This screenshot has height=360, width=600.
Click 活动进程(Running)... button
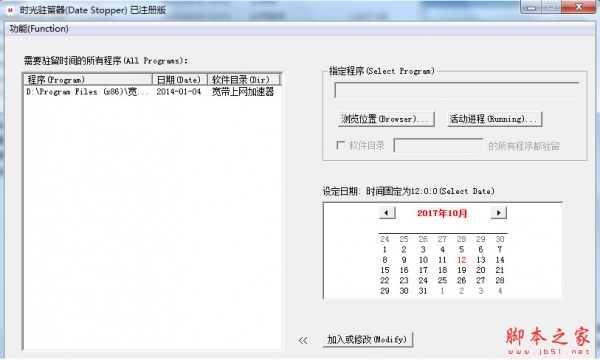[x=494, y=119]
